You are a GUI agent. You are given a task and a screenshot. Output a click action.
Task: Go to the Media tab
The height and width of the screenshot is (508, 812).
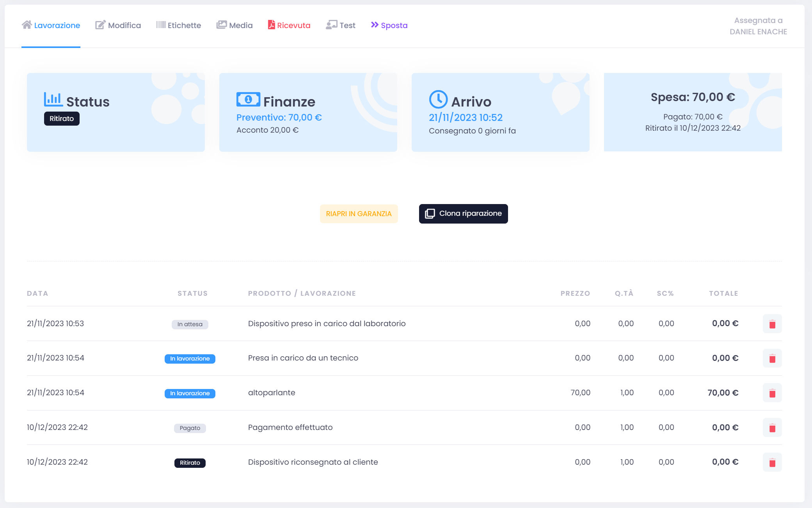[x=235, y=25]
